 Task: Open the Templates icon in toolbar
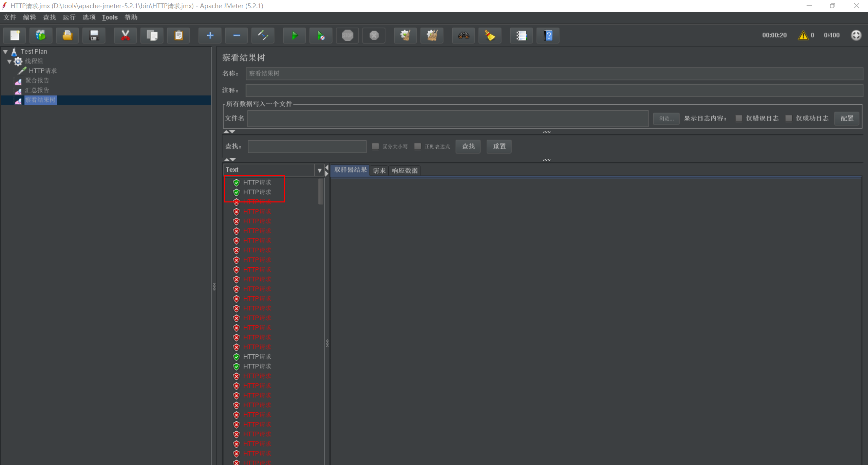click(41, 35)
